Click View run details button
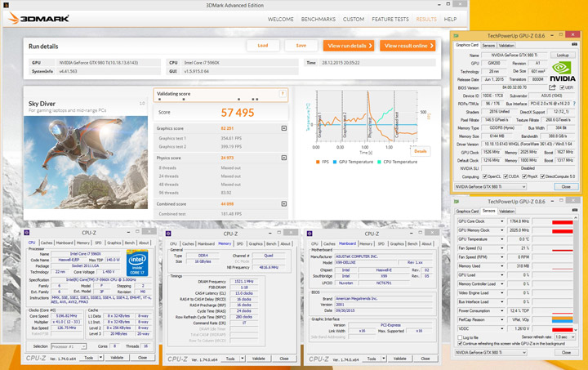588x370 pixels. [x=349, y=46]
